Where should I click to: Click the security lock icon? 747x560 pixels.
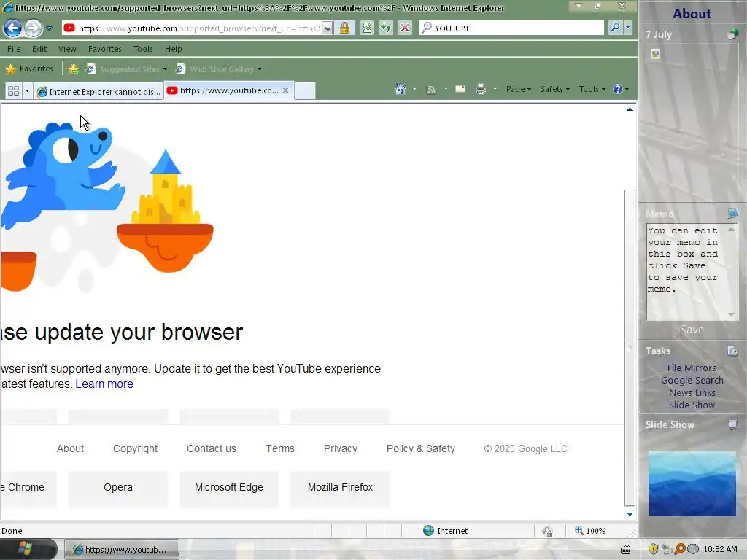tap(344, 28)
